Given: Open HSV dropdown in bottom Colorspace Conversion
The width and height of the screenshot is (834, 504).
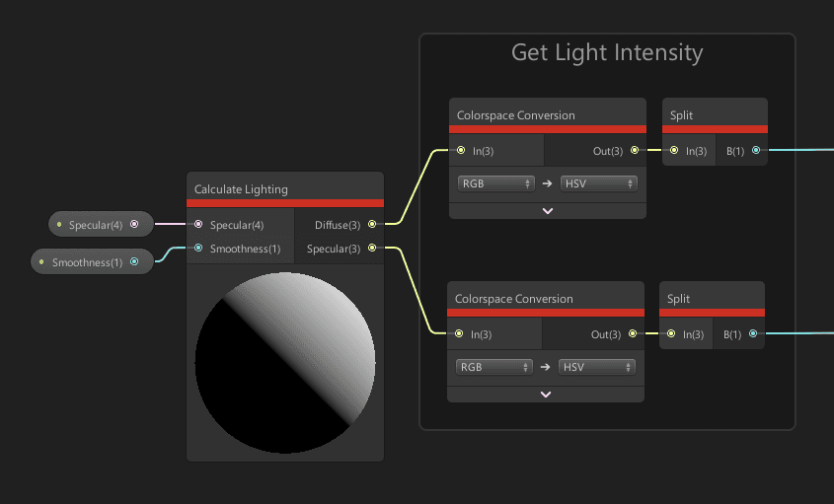Looking at the screenshot, I should (596, 367).
